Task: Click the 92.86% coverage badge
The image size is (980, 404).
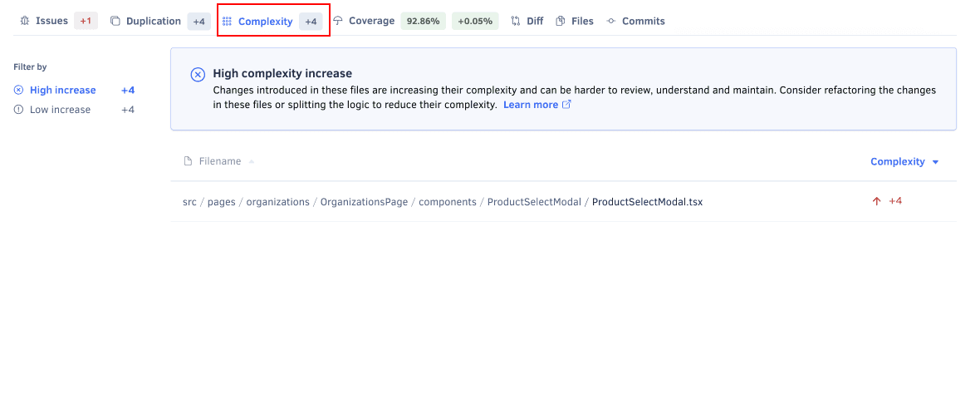Action: 424,21
